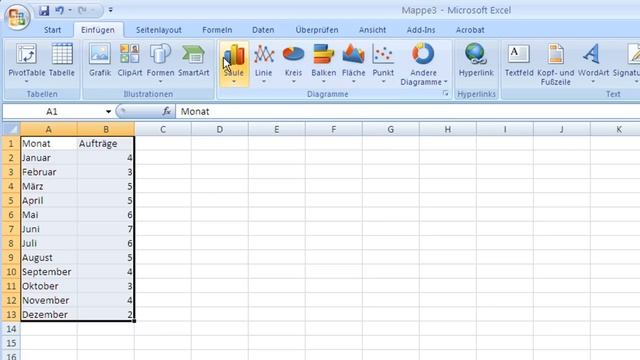Select column F header
This screenshot has width=640, height=360.
(x=333, y=129)
